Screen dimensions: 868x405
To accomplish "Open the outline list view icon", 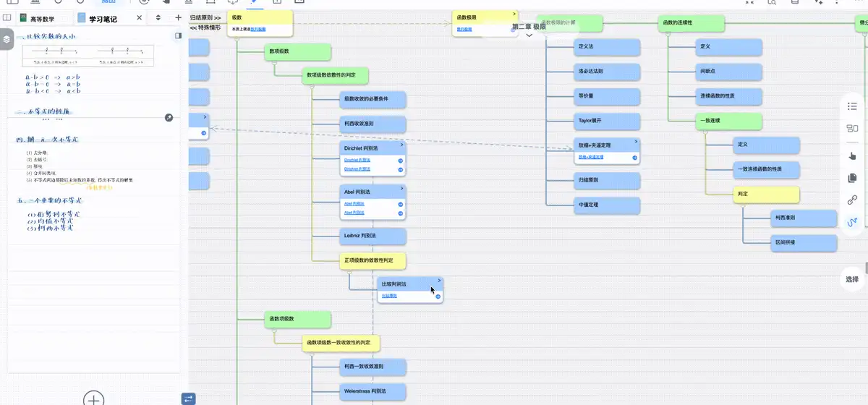I will pos(852,106).
